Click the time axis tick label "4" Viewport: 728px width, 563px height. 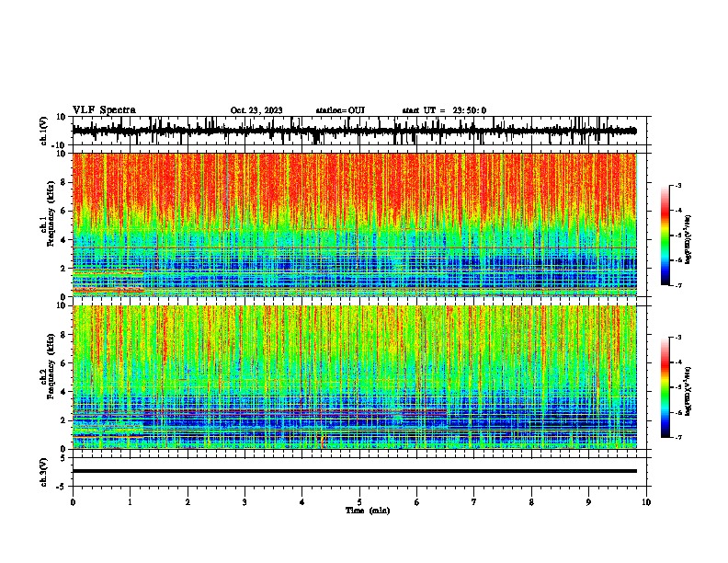tap(301, 502)
